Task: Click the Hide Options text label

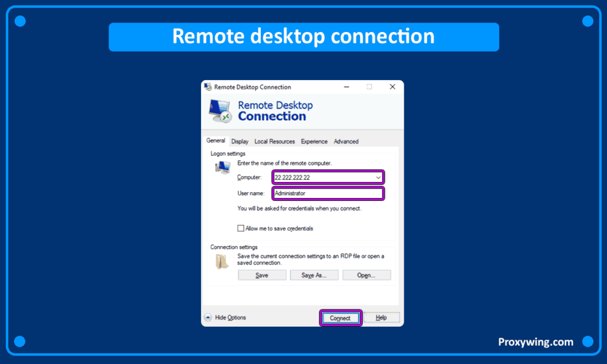Action: [231, 318]
